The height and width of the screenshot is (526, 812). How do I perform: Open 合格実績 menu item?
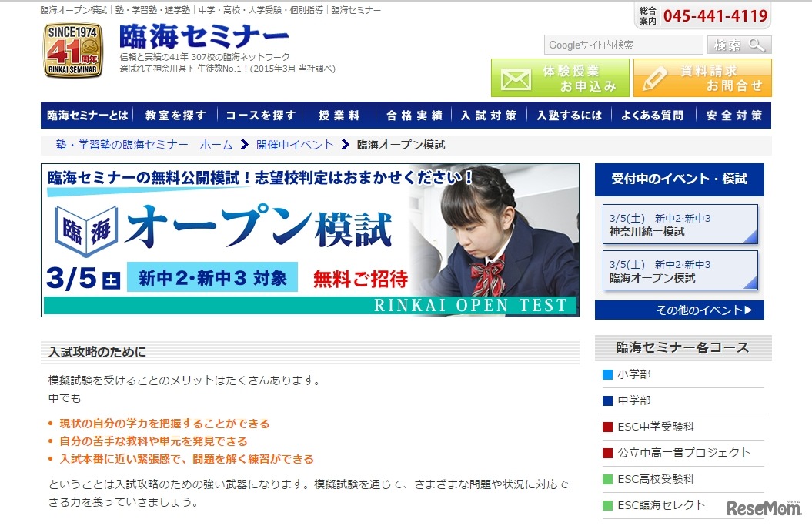pyautogui.click(x=414, y=115)
